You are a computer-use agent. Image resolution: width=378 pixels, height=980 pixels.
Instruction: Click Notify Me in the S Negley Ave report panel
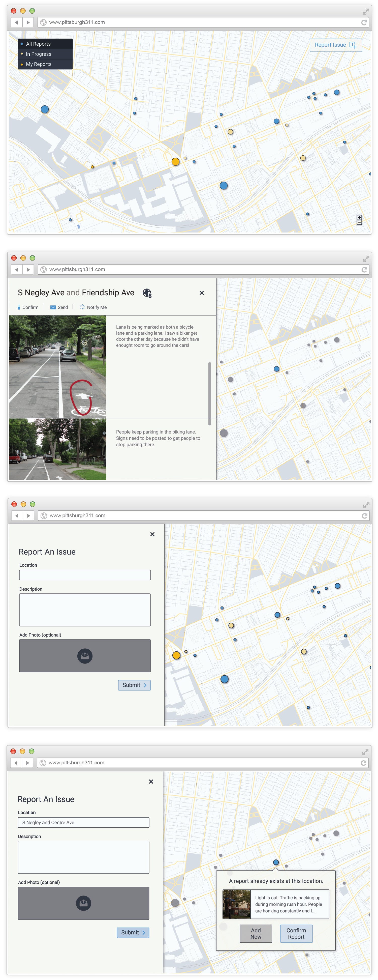(x=93, y=307)
